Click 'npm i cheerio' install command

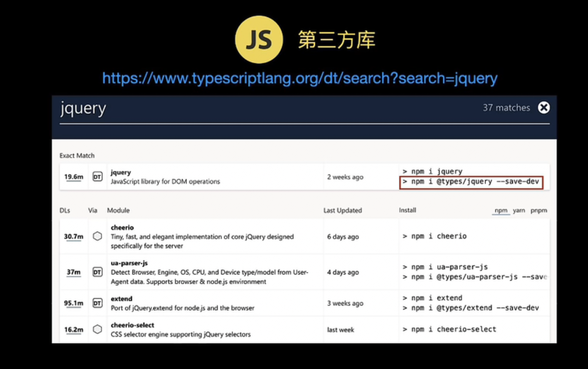pyautogui.click(x=435, y=236)
